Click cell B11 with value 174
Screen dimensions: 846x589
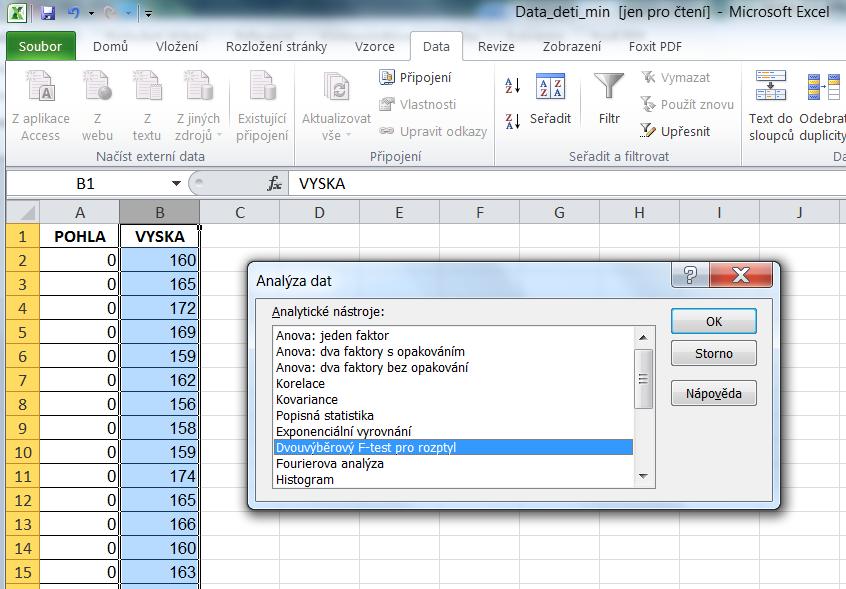pos(160,476)
